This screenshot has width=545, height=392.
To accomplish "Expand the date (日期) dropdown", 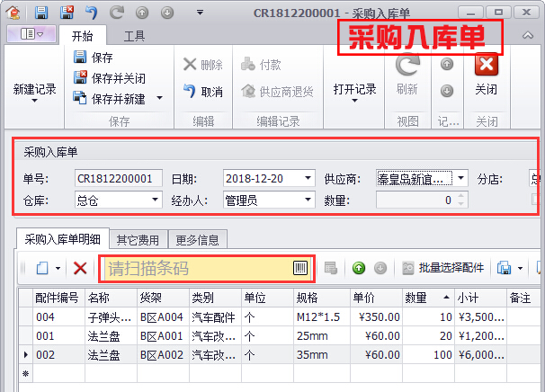I will 308,178.
